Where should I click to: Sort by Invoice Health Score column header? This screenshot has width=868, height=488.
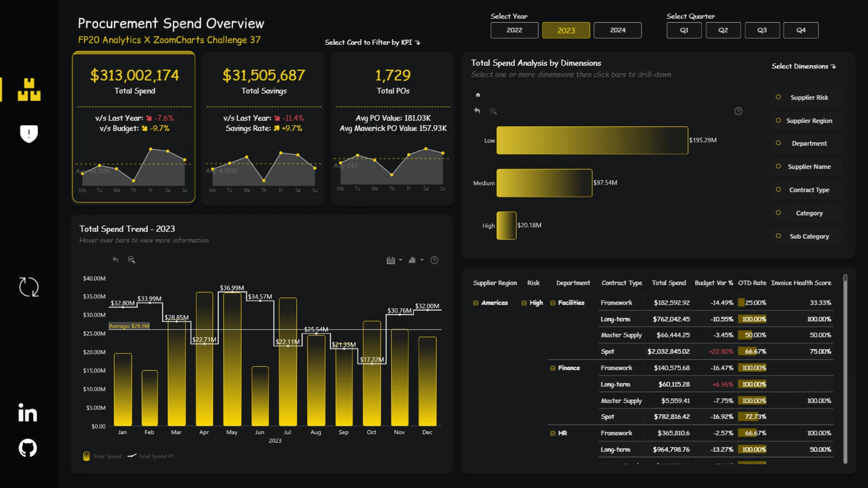point(801,283)
